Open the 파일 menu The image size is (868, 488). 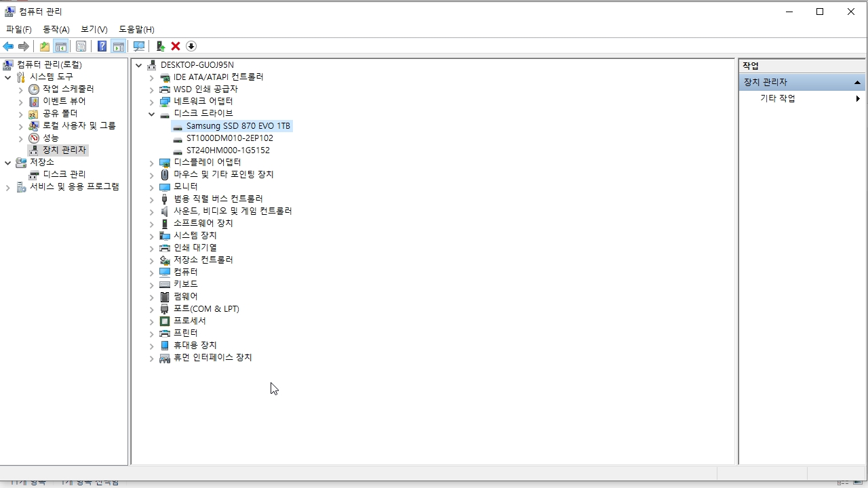click(18, 29)
